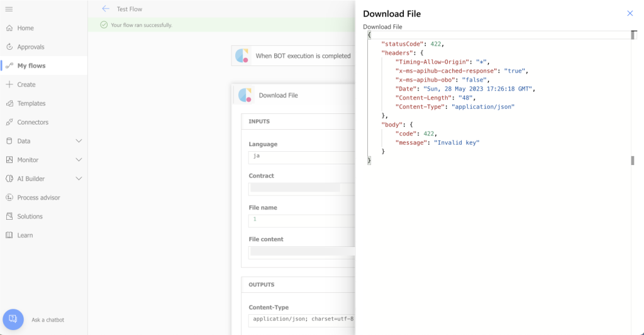Click the Contract input field
Viewport: 644px width, 335px height.
click(301, 189)
